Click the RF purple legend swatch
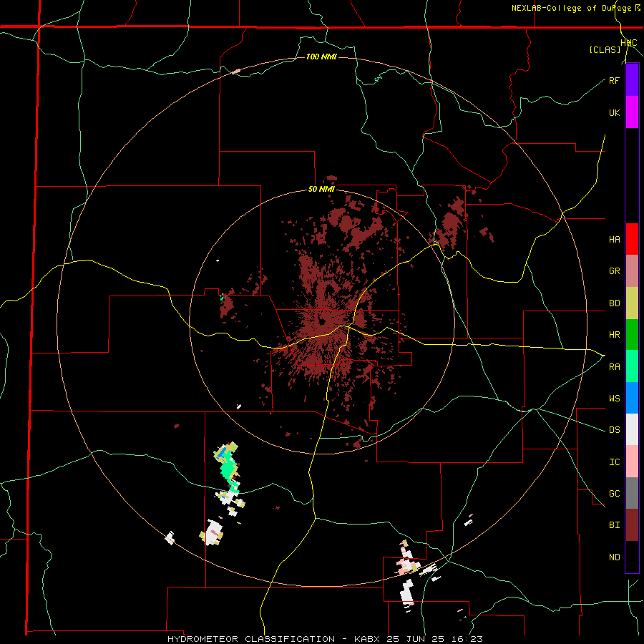Viewport: 644px width, 644px height. tap(632, 80)
